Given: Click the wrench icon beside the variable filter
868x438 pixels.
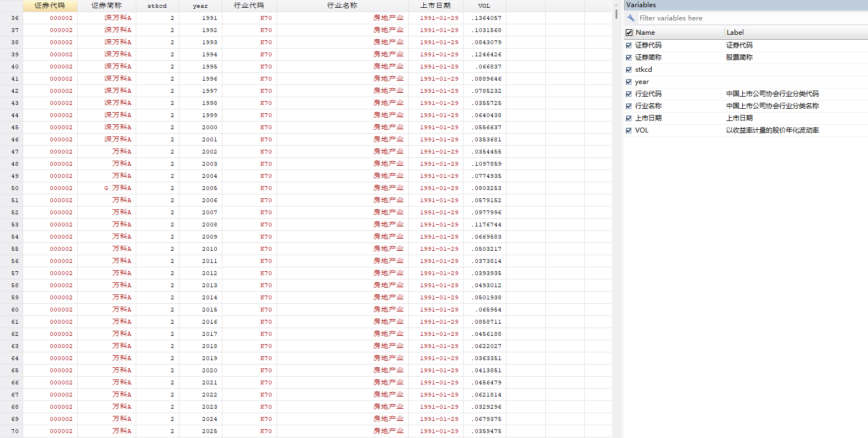Looking at the screenshot, I should pos(631,18).
